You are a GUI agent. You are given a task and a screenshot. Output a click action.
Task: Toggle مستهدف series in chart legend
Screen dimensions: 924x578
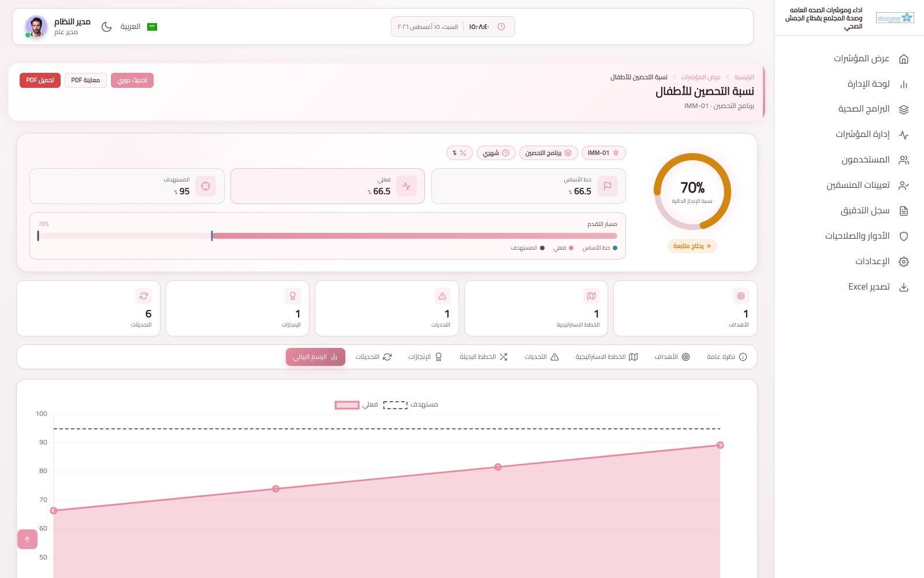pos(411,405)
